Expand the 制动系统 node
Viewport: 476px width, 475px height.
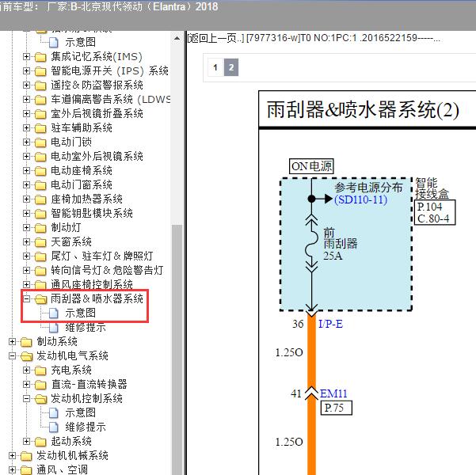(x=12, y=341)
